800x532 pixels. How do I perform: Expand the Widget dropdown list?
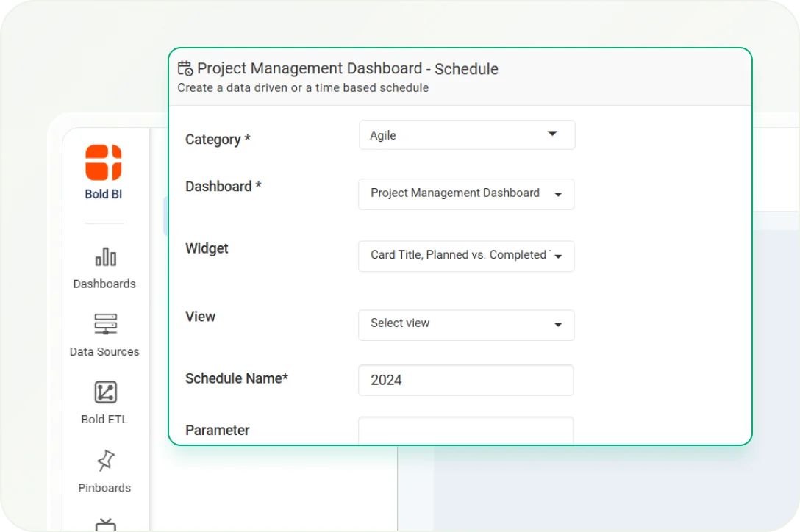coord(466,256)
